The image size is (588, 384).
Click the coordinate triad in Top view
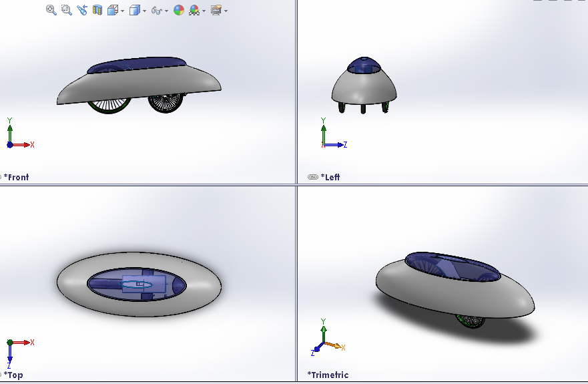(19, 353)
